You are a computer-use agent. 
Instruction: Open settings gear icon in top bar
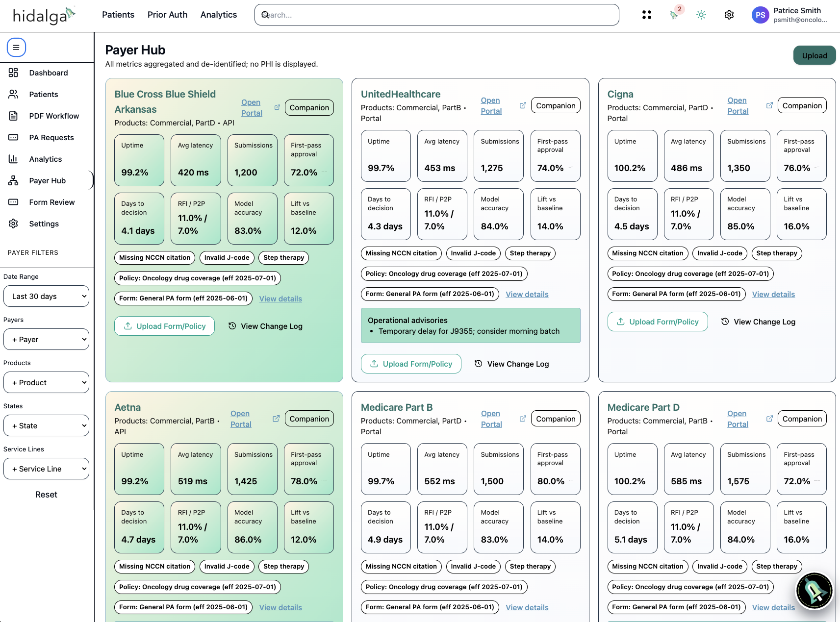click(x=729, y=15)
